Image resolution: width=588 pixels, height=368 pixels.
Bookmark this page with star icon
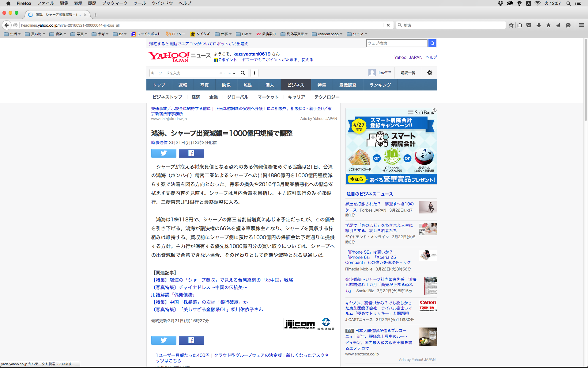pos(511,25)
